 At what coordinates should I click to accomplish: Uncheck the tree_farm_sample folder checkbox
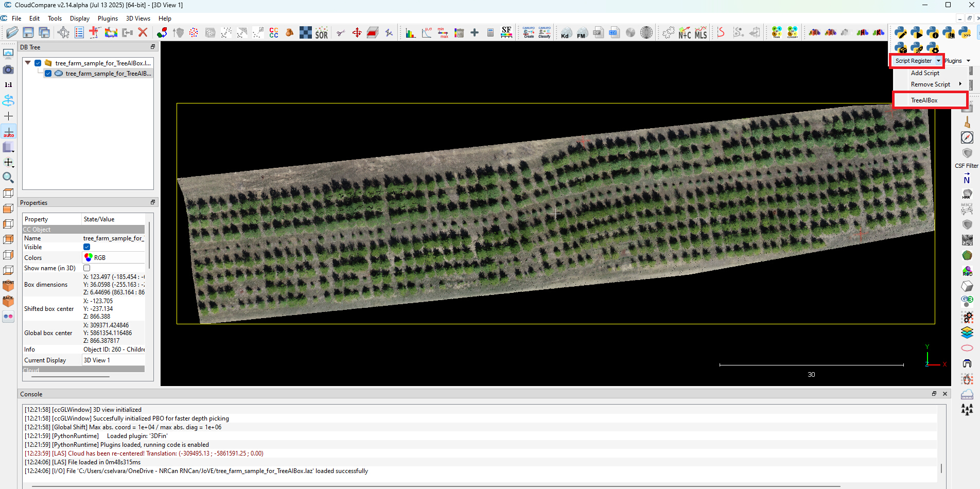(x=38, y=63)
